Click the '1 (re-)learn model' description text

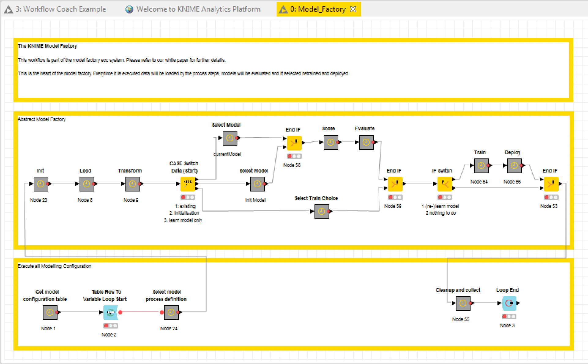[440, 206]
